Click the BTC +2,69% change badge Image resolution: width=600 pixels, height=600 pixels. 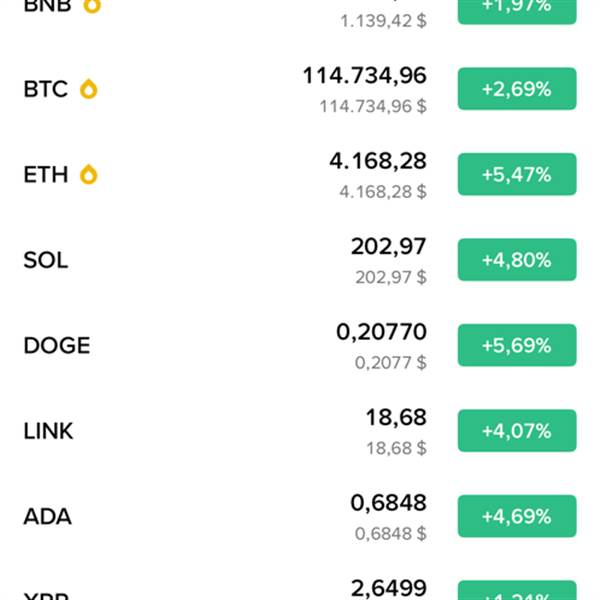point(516,89)
